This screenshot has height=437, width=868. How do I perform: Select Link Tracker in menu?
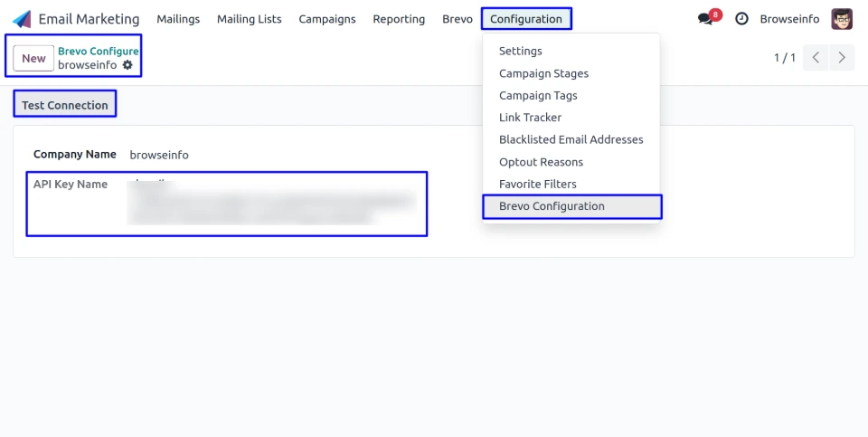[x=530, y=118]
